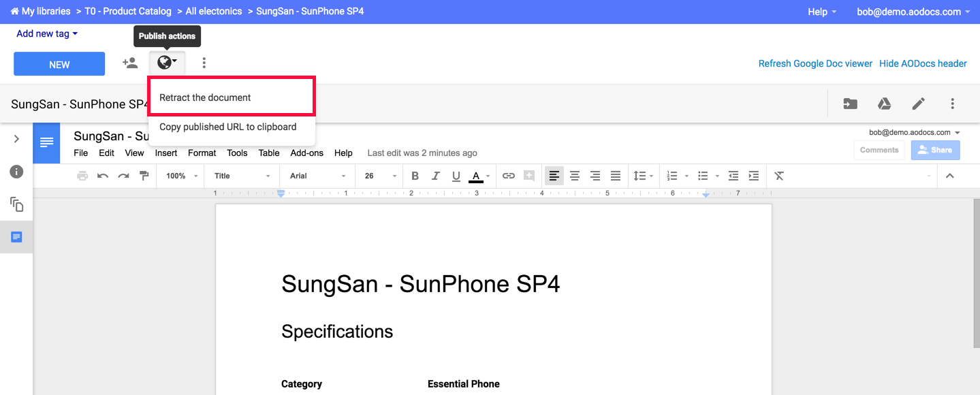The height and width of the screenshot is (395, 980).
Task: Go to My libraries breadcrumb
Action: pos(40,12)
